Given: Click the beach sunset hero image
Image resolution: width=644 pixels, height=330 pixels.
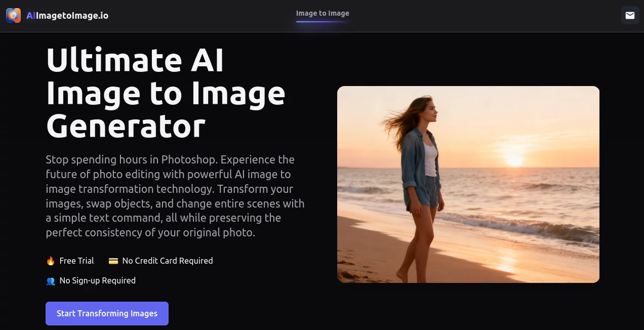Looking at the screenshot, I should [468, 184].
